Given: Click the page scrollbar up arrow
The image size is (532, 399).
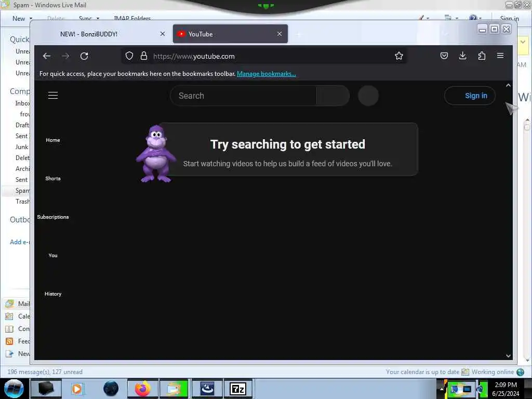Looking at the screenshot, I should point(508,86).
